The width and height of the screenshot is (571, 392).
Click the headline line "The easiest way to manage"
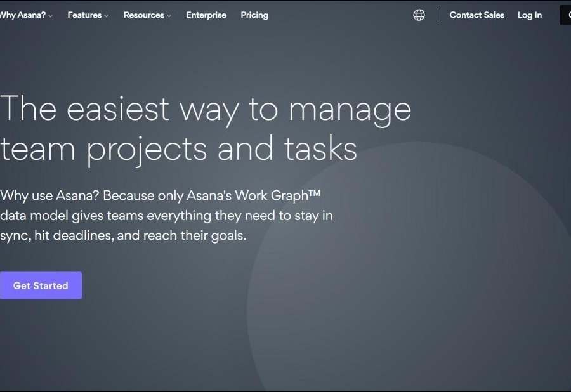click(x=206, y=108)
